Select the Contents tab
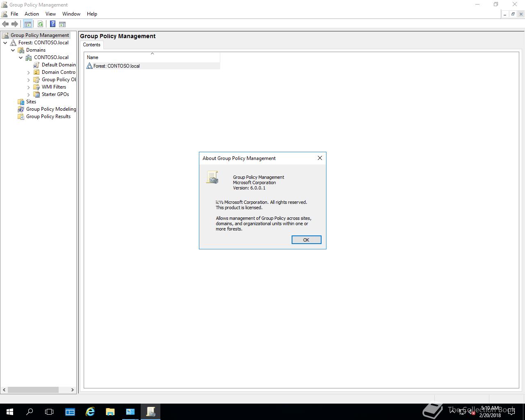This screenshot has width=525, height=420. [91, 45]
